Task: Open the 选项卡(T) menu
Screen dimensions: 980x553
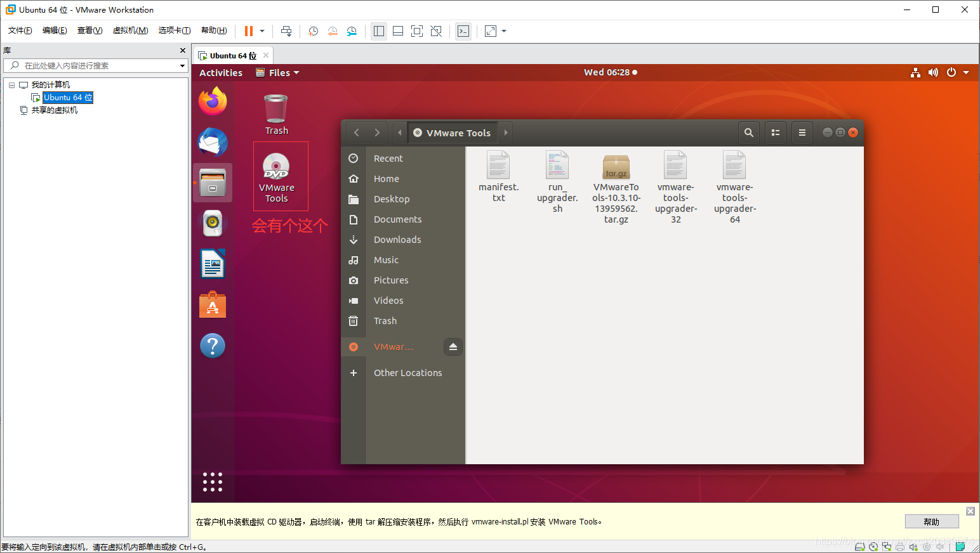Action: coord(175,30)
